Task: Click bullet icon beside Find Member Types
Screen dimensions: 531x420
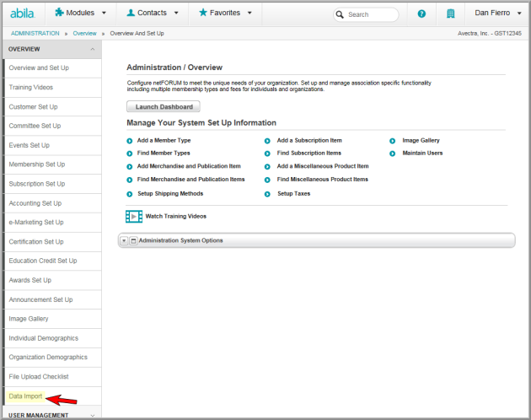Action: 129,153
